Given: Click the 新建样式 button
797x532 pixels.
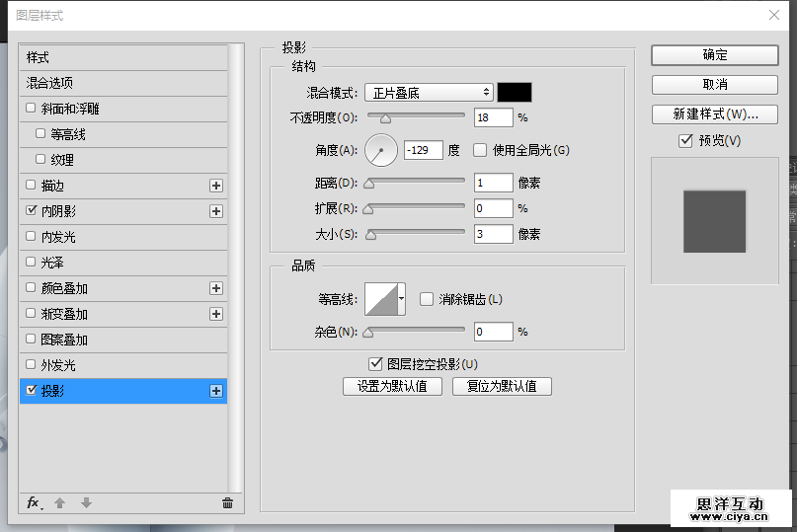Looking at the screenshot, I should coord(714,114).
